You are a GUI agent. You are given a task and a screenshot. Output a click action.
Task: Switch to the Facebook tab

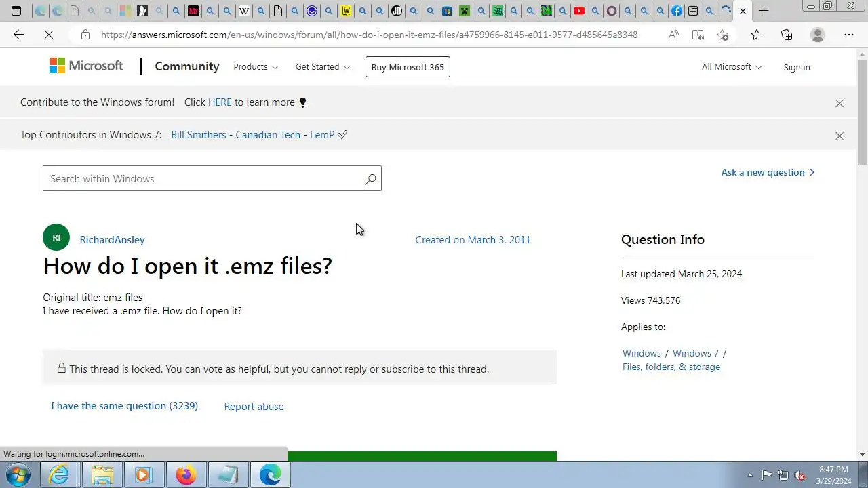pyautogui.click(x=677, y=11)
